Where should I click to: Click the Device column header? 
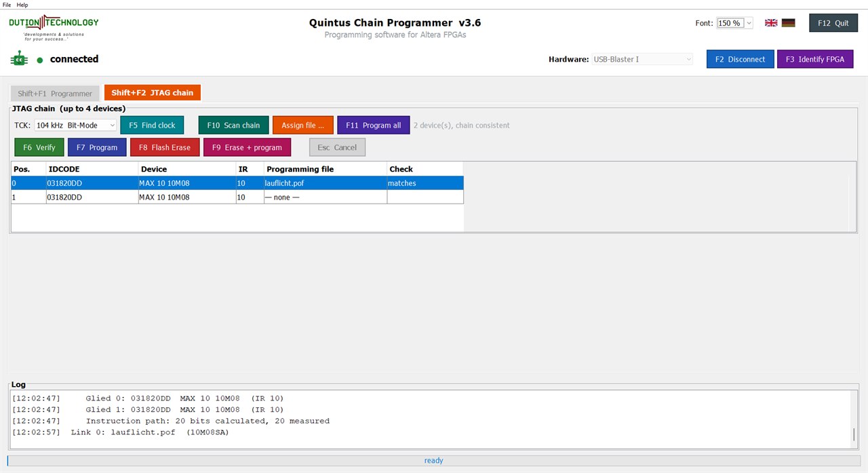(187, 169)
